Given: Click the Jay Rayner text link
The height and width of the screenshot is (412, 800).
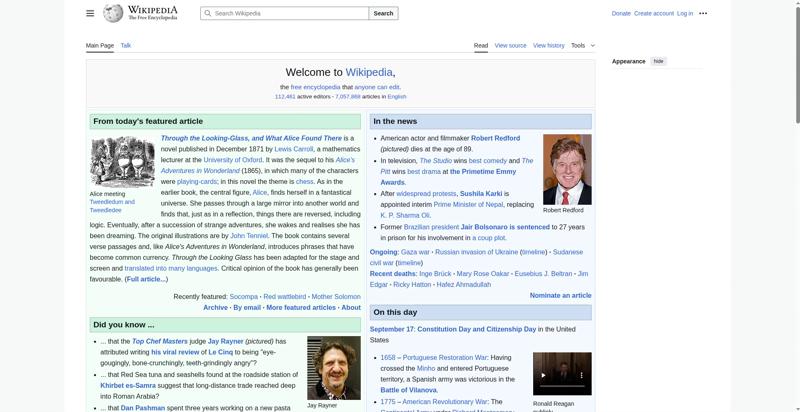Looking at the screenshot, I should click(226, 341).
